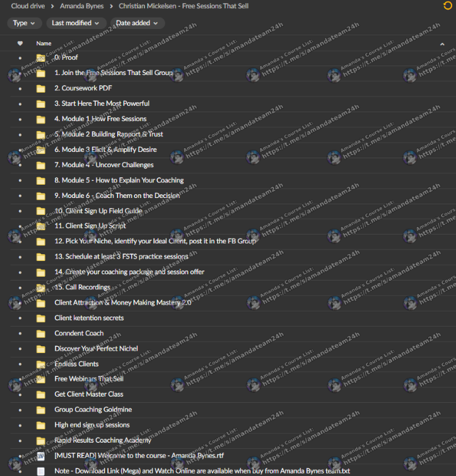The width and height of the screenshot is (456, 476).
Task: Click favorite dot for Group Coaching Goldmine
Action: (x=20, y=410)
